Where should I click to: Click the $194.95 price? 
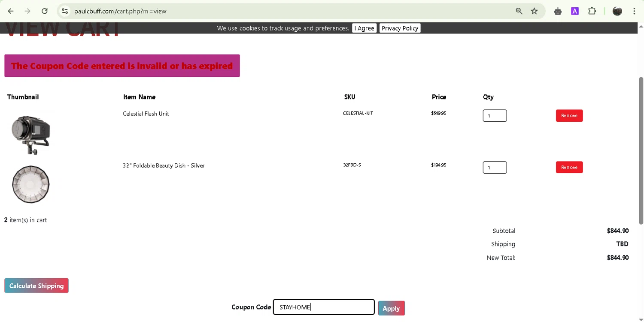pyautogui.click(x=438, y=165)
